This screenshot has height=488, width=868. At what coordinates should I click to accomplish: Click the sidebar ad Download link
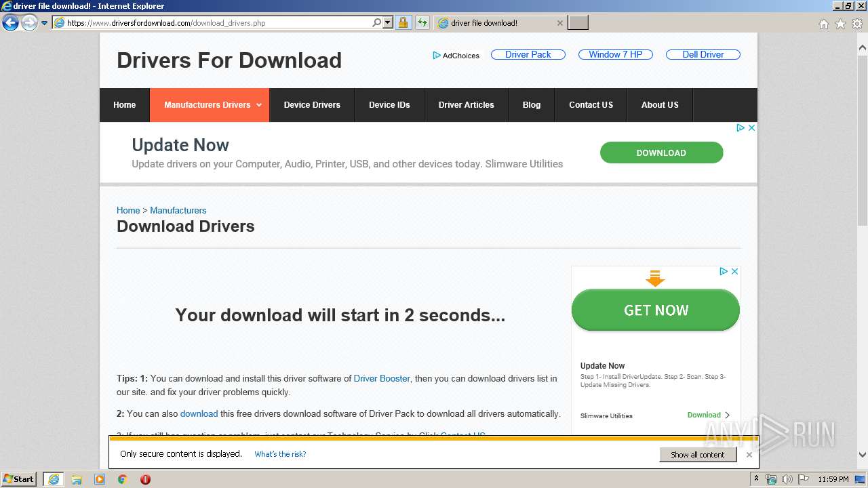coord(704,415)
